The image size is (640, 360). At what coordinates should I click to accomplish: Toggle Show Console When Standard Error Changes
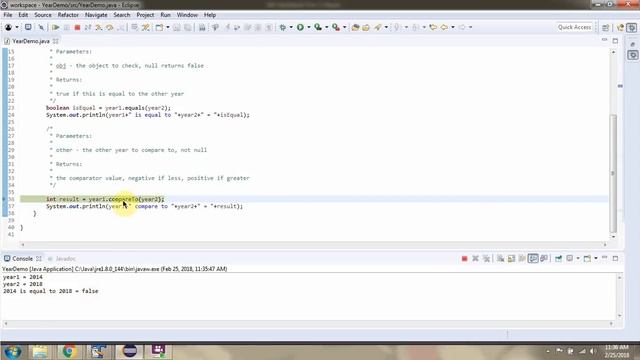pyautogui.click(x=544, y=258)
